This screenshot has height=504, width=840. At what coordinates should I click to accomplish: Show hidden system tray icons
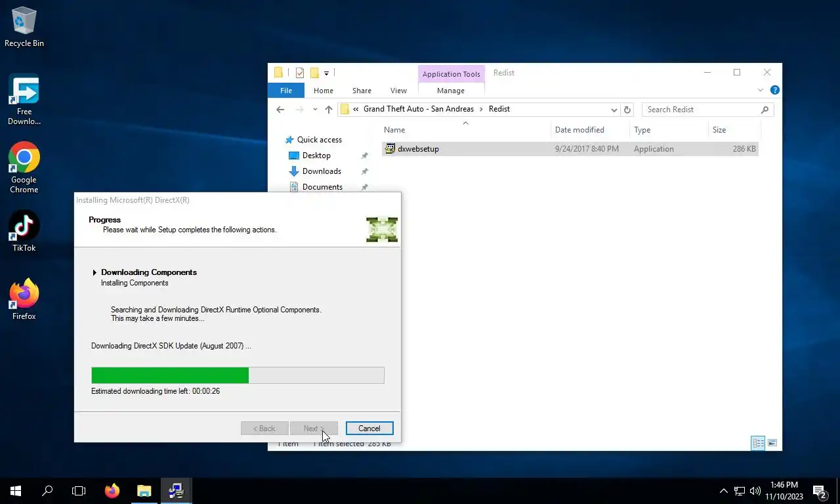(724, 490)
